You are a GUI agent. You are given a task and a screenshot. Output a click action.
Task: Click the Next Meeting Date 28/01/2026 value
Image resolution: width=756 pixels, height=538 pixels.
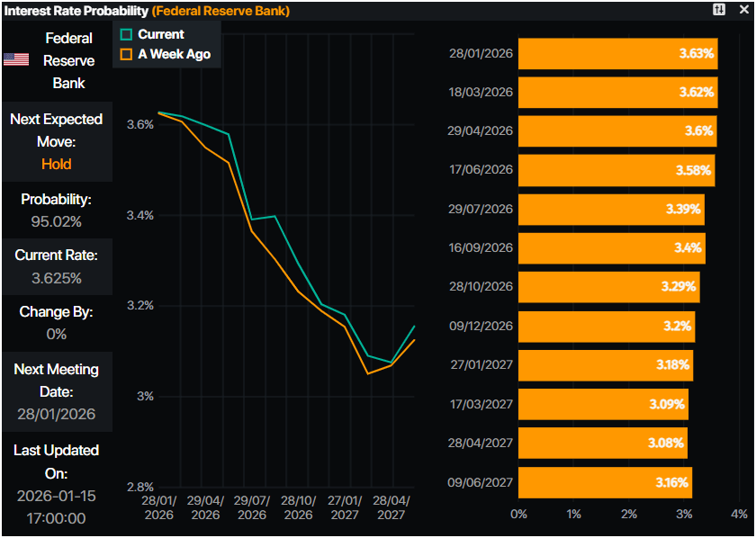click(56, 415)
